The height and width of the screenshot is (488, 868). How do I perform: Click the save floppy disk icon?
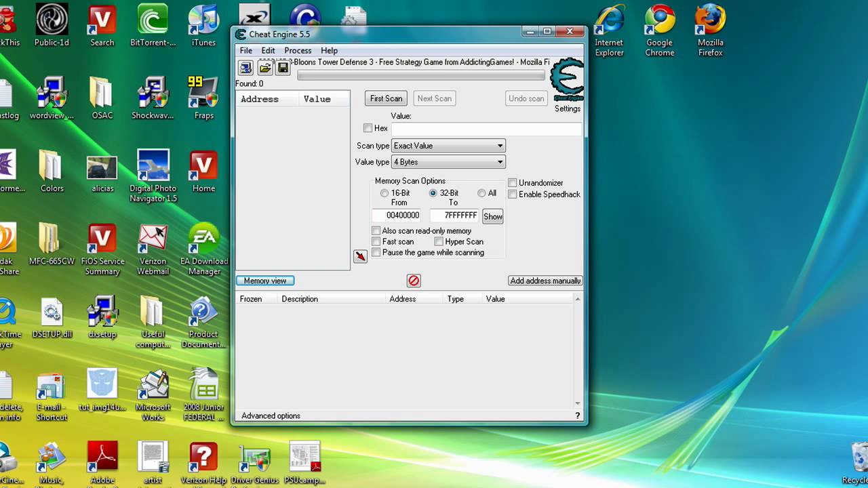click(x=283, y=68)
